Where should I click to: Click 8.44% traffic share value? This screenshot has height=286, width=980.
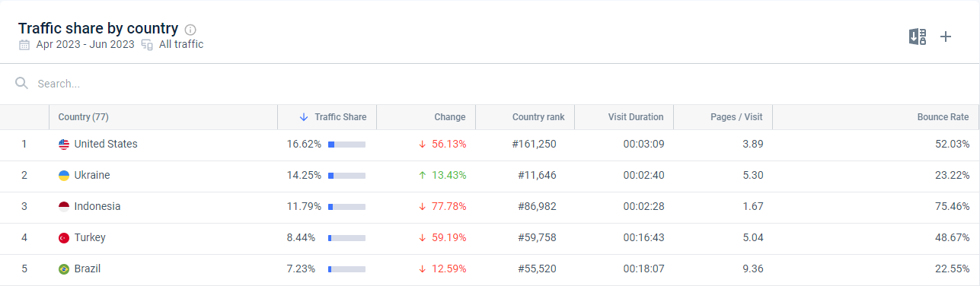click(x=301, y=237)
